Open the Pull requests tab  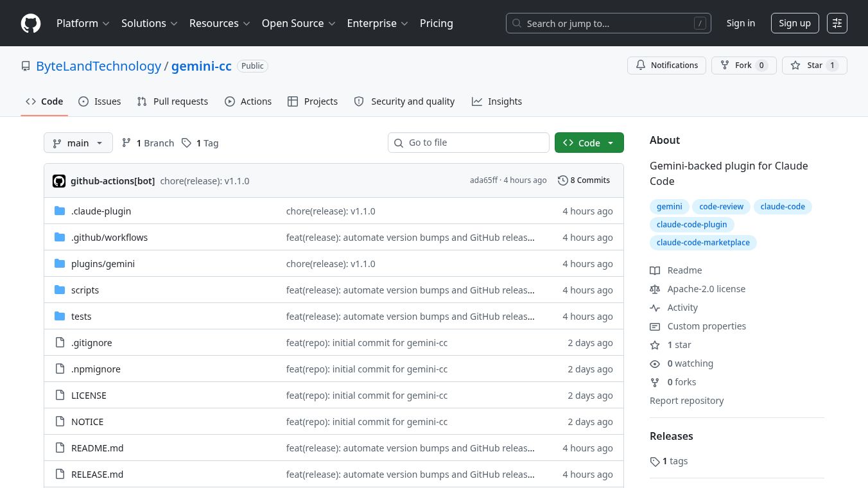[x=173, y=101]
